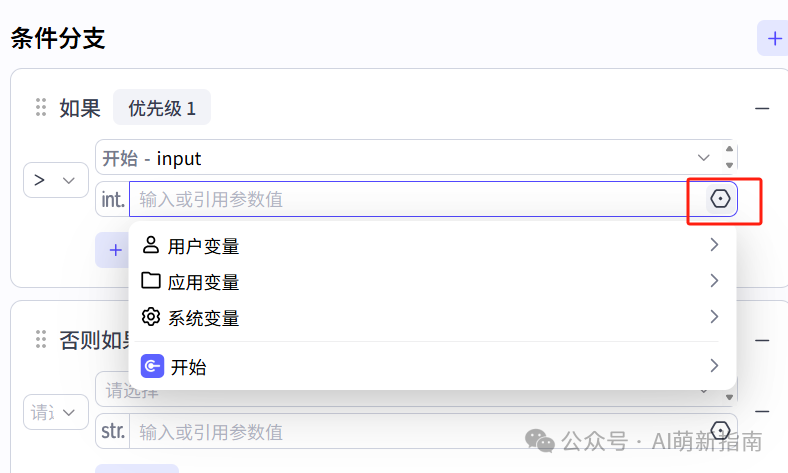The image size is (788, 473).
Task: Remove the 如果 branch with its minus icon
Action: [x=762, y=108]
